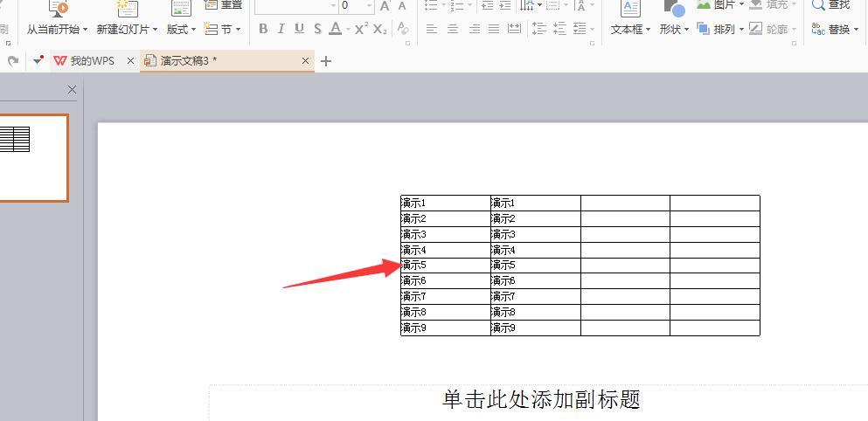The width and height of the screenshot is (868, 421).
Task: Close the slide thumbnail panel
Action: click(x=72, y=90)
